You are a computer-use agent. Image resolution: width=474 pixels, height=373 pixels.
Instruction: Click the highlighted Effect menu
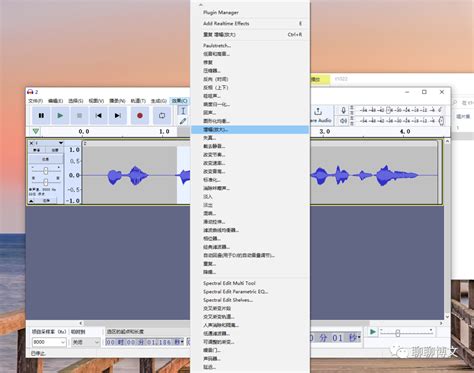click(180, 101)
